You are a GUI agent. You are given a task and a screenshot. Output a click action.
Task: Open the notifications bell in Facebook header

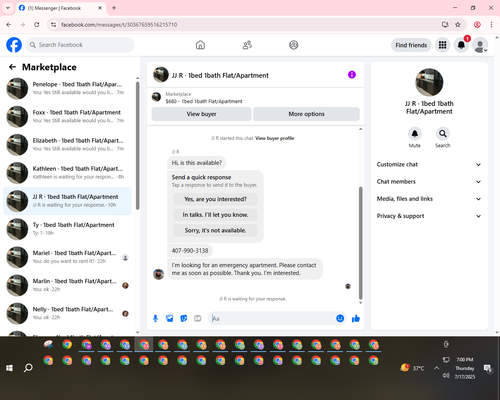pyautogui.click(x=461, y=45)
